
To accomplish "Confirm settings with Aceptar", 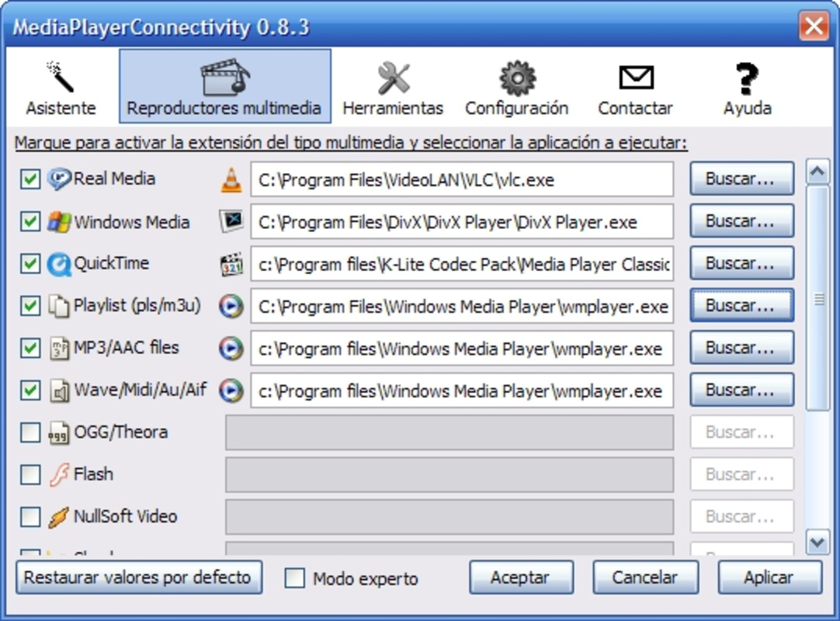I will [521, 578].
